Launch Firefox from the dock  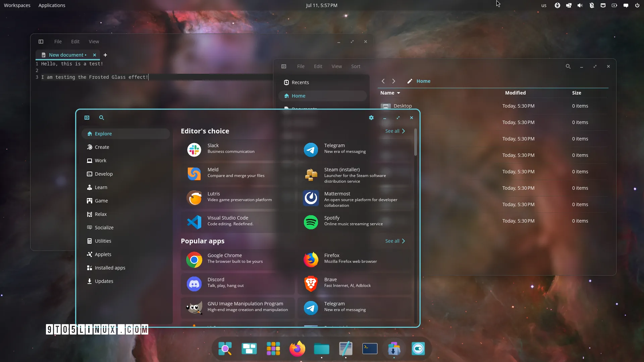coord(297,349)
